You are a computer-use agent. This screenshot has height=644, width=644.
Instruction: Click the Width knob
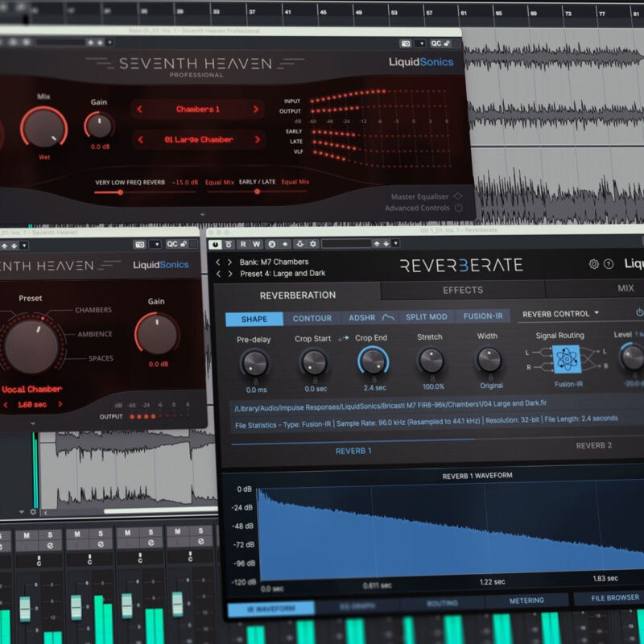pos(489,359)
